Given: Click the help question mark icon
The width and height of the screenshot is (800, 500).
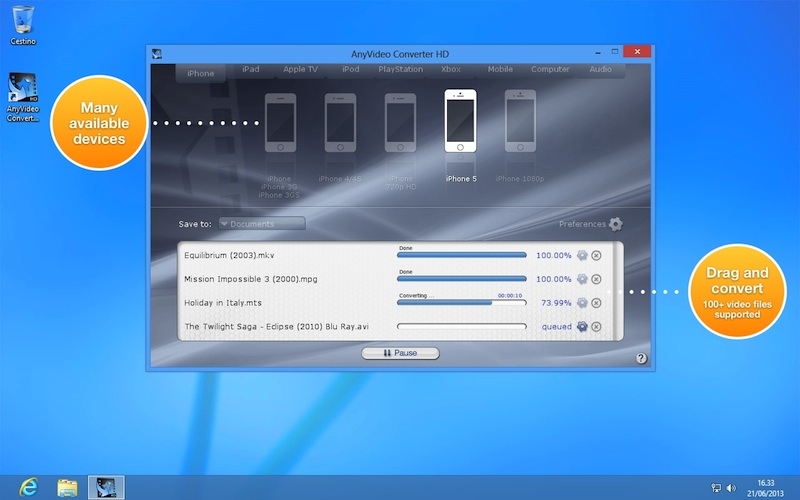Looking at the screenshot, I should point(641,358).
